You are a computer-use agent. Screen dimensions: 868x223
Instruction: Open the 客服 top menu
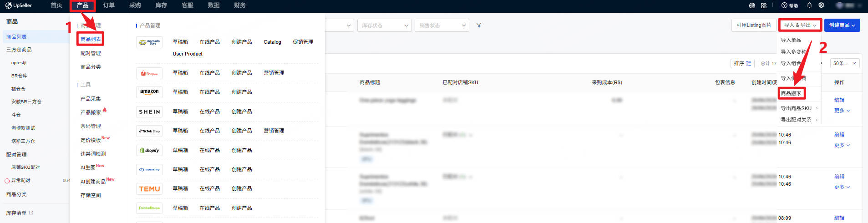188,5
